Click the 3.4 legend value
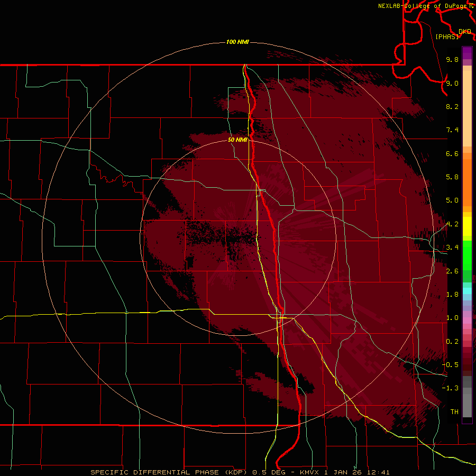Screen dimensions: 476x476 (x=452, y=248)
